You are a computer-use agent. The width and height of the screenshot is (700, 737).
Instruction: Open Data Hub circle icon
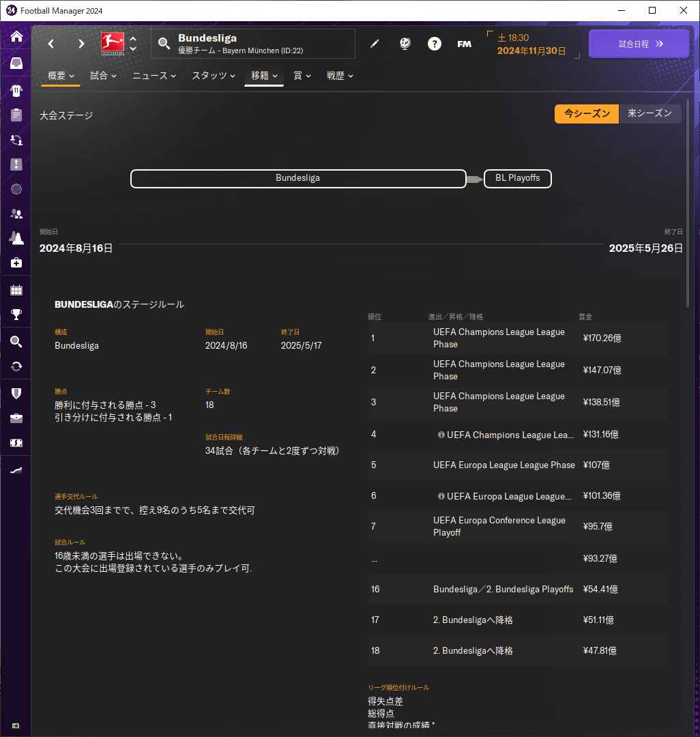point(16,189)
